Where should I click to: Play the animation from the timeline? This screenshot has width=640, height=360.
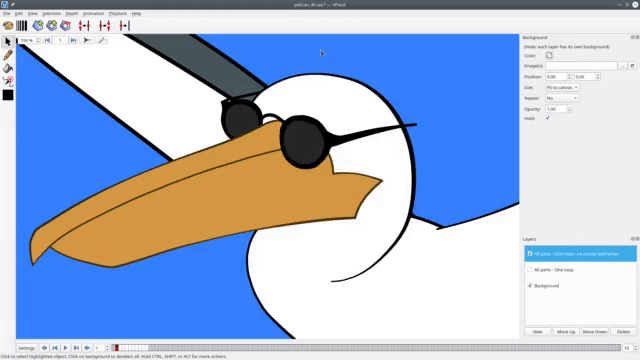[x=65, y=348]
